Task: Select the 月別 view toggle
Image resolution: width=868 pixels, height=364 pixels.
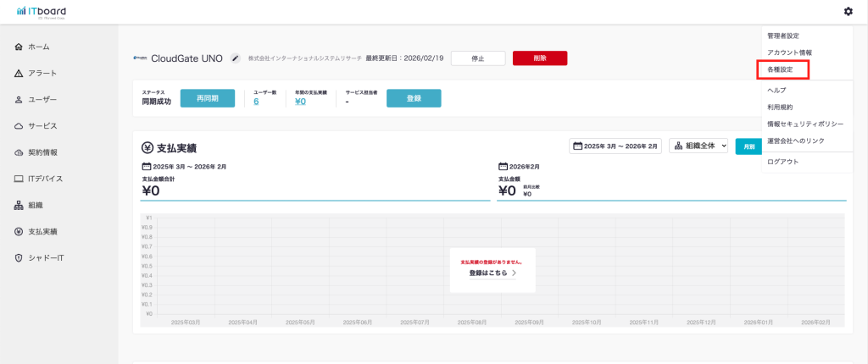Action: 748,146
